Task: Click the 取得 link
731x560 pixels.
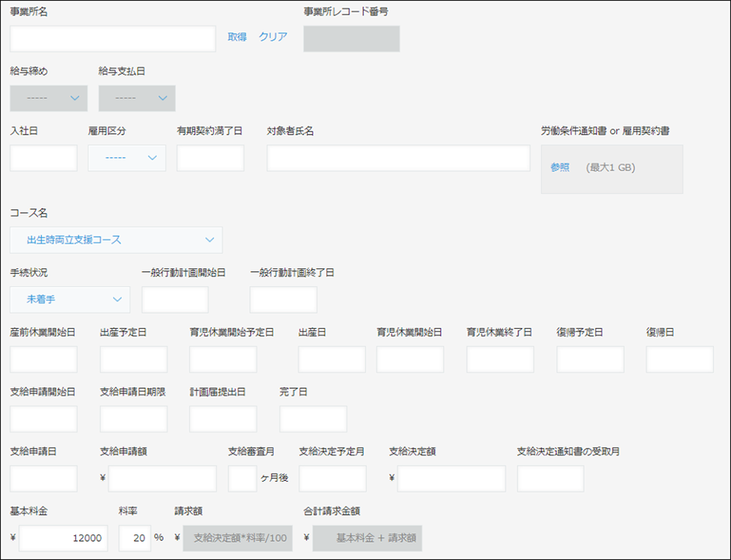Action: point(235,34)
